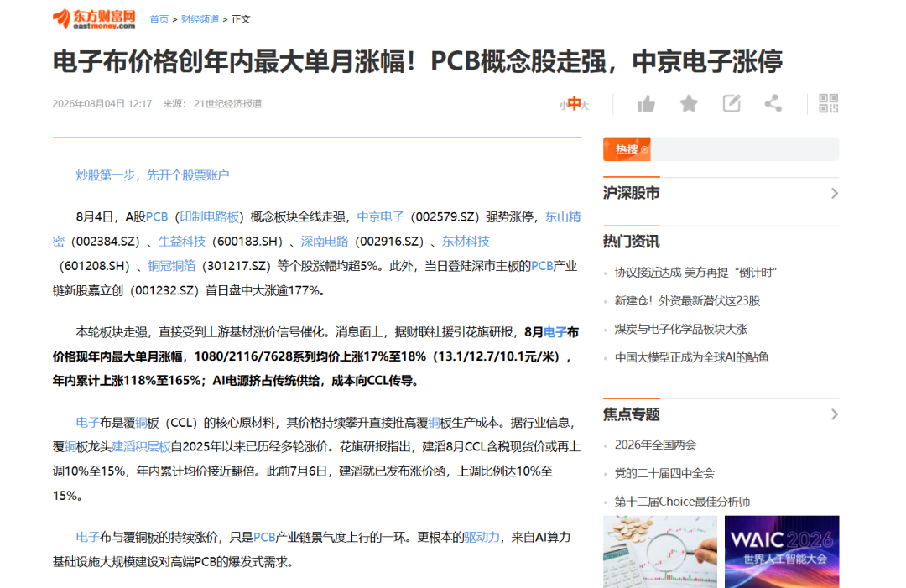Click the date 2026年08月04日 12:17
The height and width of the screenshot is (588, 906).
click(102, 104)
